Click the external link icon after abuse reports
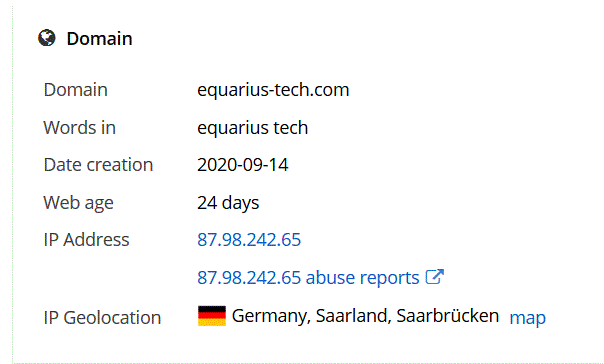This screenshot has width=604, height=364. 435,277
